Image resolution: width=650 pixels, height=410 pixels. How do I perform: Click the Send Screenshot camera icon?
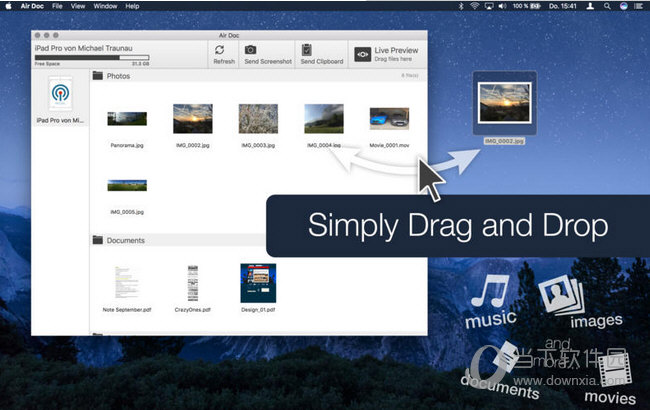tap(250, 50)
